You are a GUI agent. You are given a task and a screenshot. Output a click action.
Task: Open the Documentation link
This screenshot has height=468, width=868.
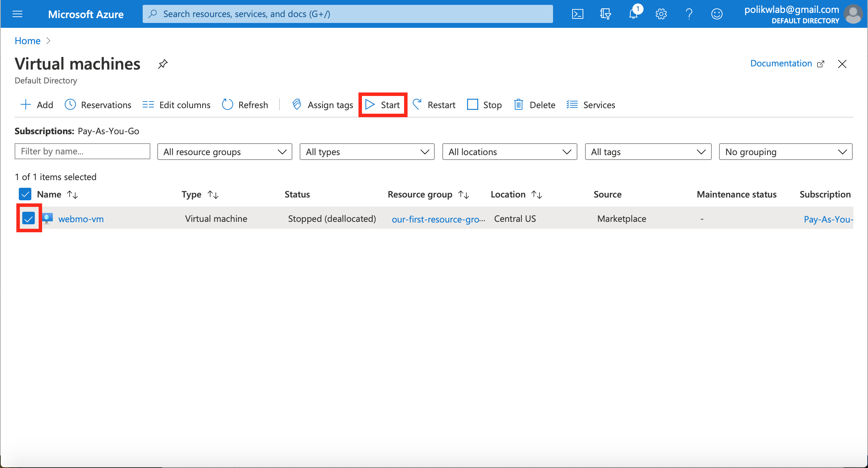coord(781,64)
